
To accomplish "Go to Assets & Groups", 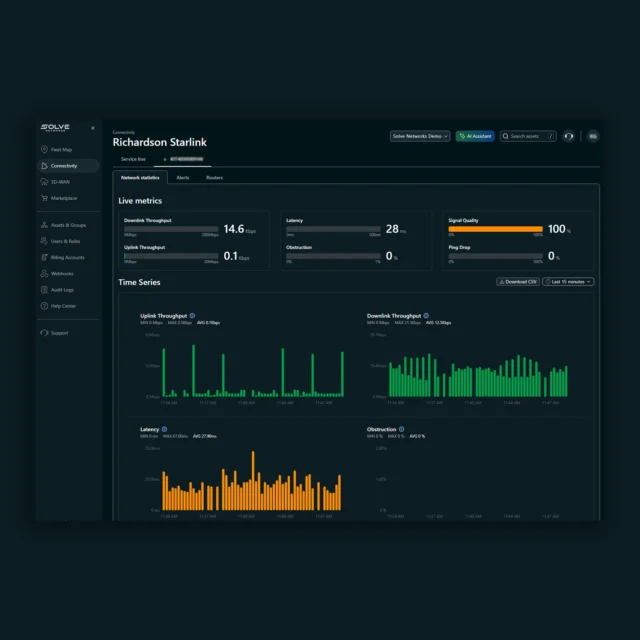I will click(67, 225).
